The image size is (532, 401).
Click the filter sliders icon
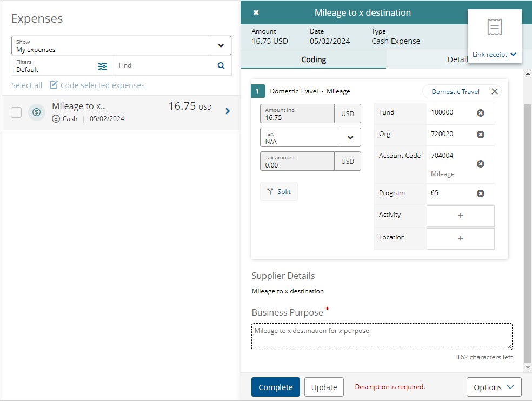pos(103,66)
